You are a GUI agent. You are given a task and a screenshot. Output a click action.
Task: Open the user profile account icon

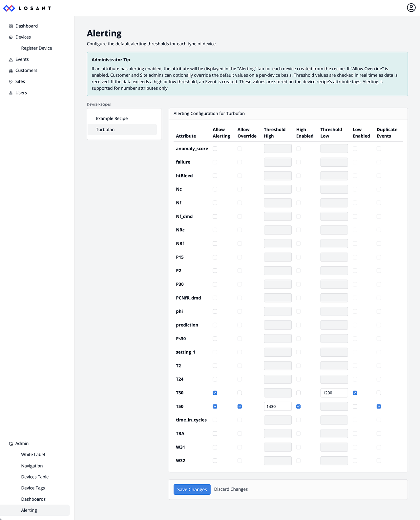coord(411,8)
